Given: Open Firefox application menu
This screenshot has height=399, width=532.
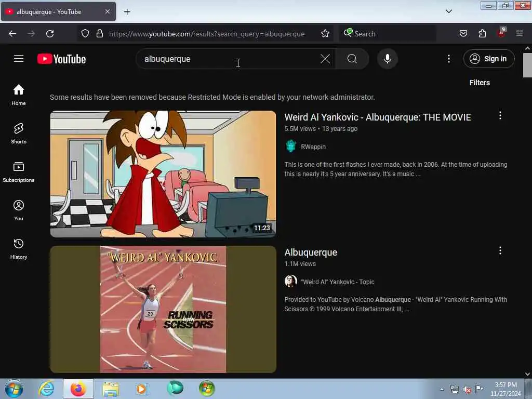Looking at the screenshot, I should (x=520, y=33).
